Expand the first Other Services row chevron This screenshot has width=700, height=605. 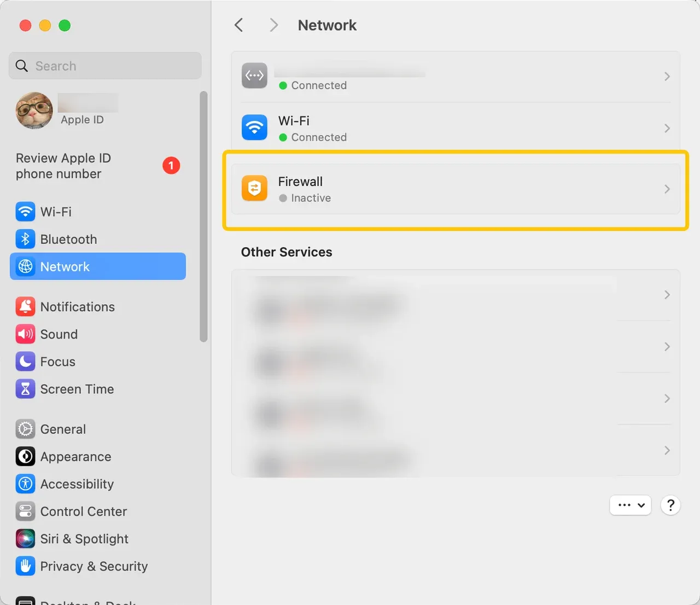(x=667, y=295)
